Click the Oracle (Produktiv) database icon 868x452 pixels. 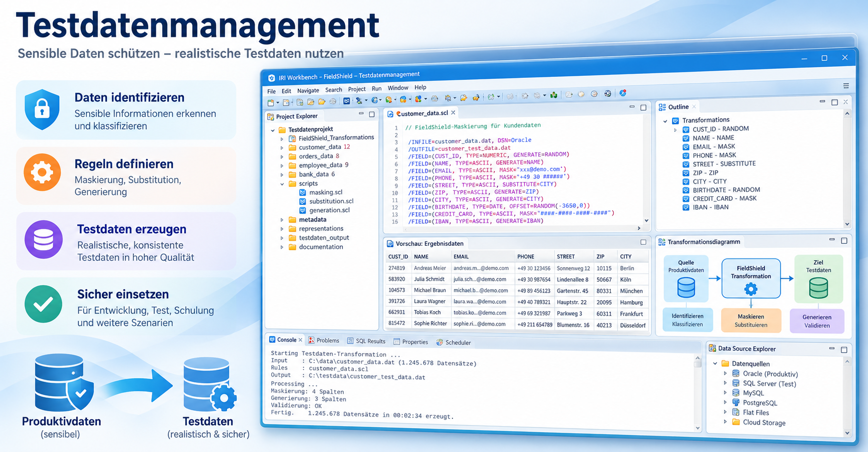click(x=736, y=374)
